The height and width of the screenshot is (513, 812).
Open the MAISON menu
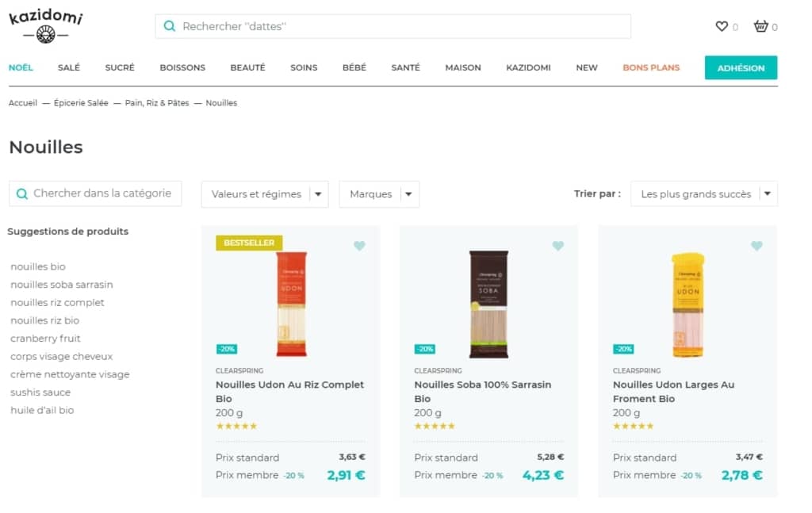[463, 67]
